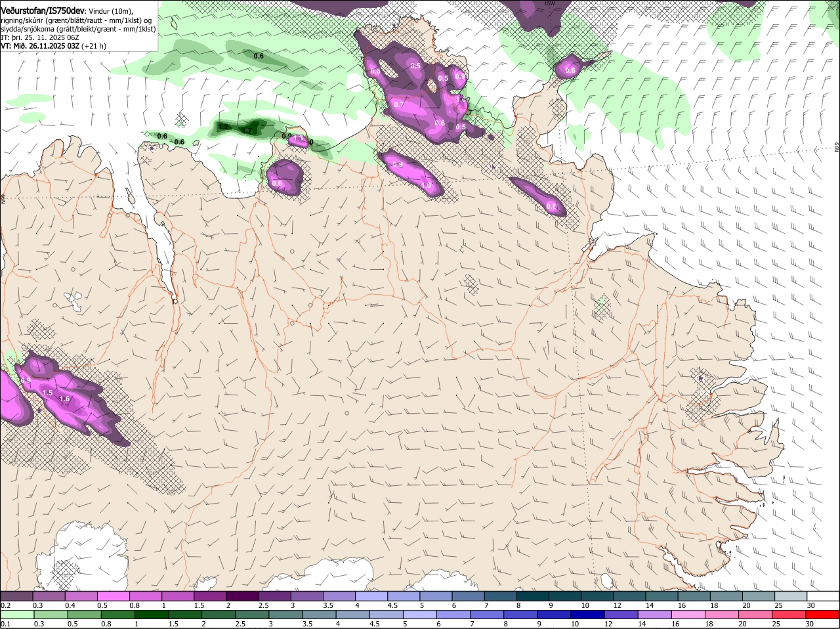Select rain-scale swatch labeled 2.5
Screen dimensions: 840x629
point(252,615)
